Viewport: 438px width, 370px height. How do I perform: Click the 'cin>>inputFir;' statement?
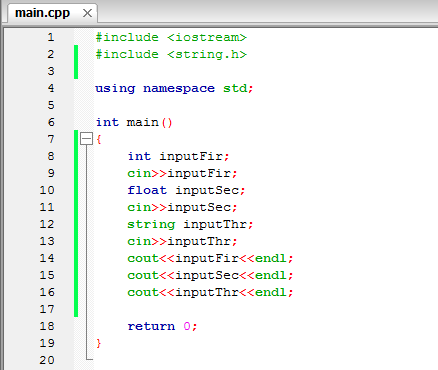click(182, 173)
